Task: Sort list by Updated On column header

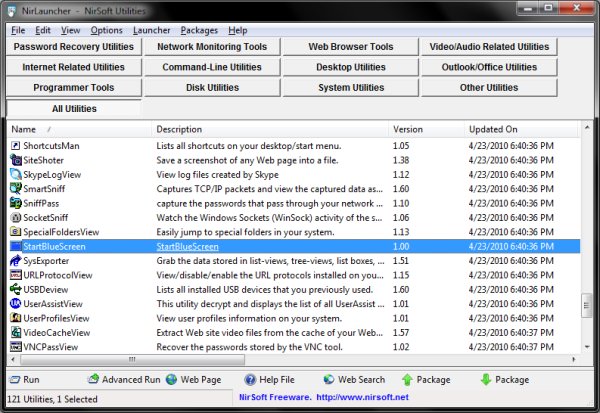Action: click(x=522, y=129)
